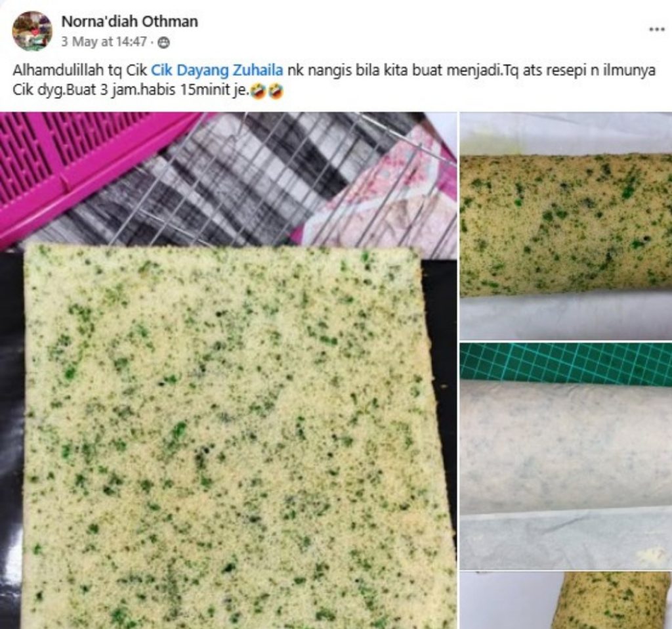This screenshot has height=629, width=672.
Task: Open the post timestamp 3 May at 14:47
Action: pos(104,42)
